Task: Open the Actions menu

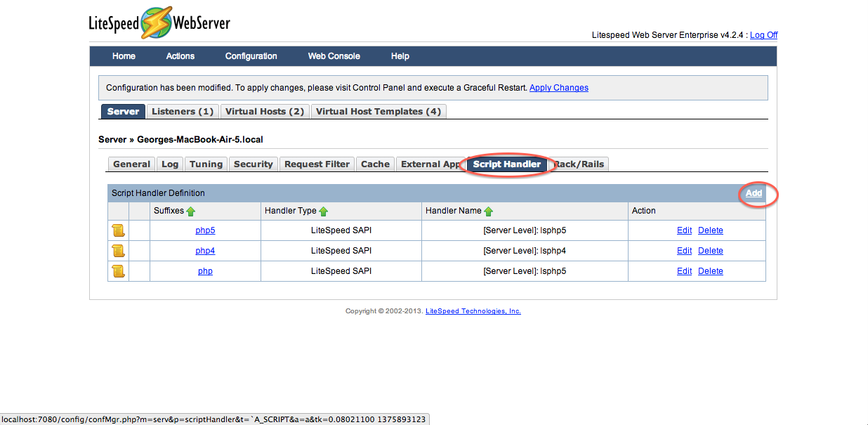Action: coord(180,56)
